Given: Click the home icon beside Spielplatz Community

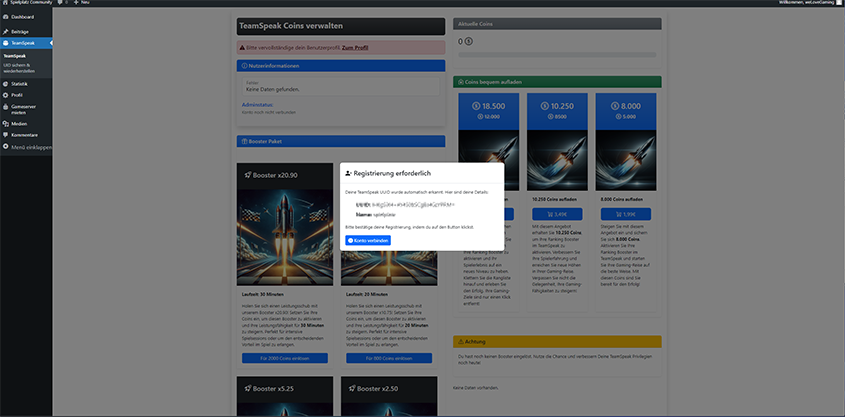Looking at the screenshot, I should [x=5, y=3].
